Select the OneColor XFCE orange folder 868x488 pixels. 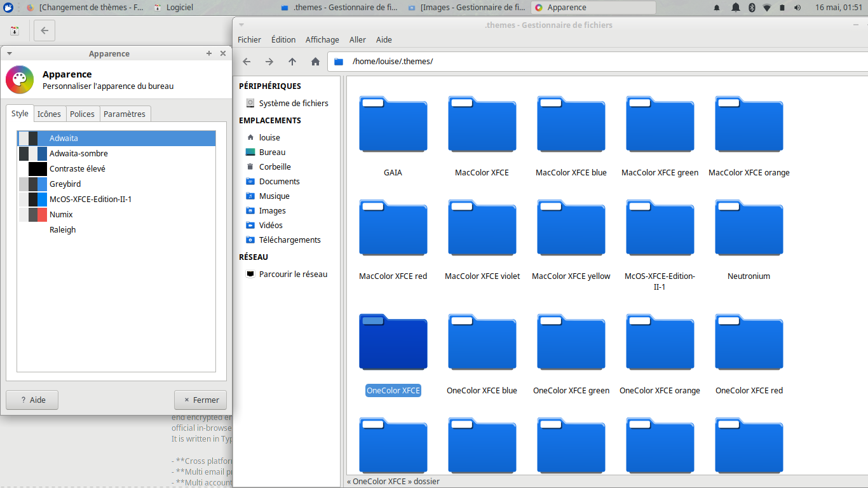pyautogui.click(x=660, y=342)
